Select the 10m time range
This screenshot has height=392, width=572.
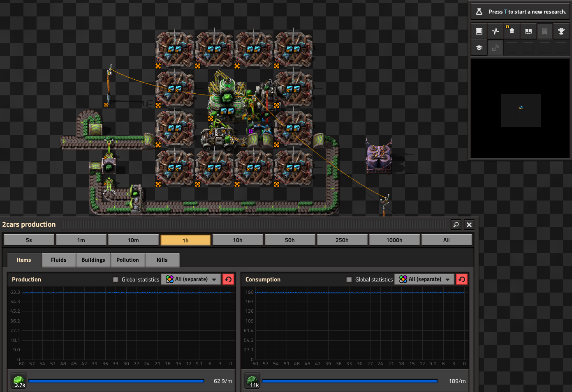tap(133, 240)
